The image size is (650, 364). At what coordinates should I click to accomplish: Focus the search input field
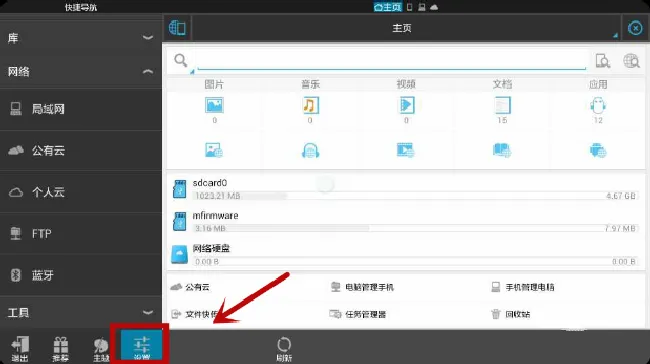[392, 61]
